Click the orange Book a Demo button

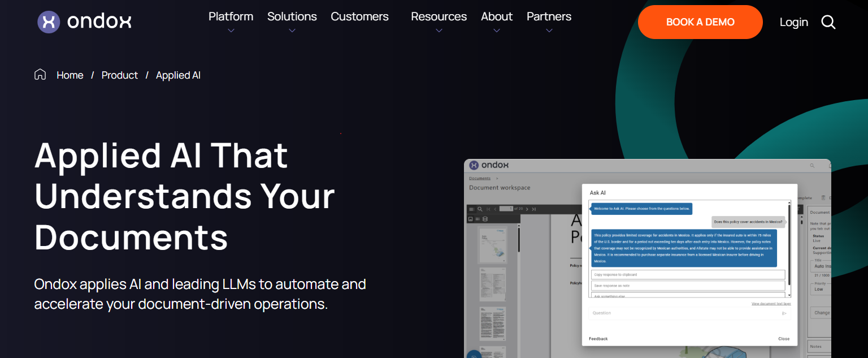click(700, 22)
